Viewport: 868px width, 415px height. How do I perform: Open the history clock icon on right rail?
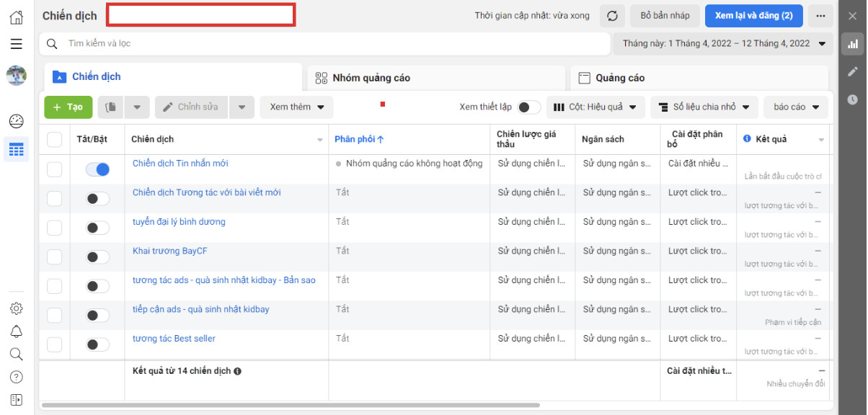click(853, 99)
